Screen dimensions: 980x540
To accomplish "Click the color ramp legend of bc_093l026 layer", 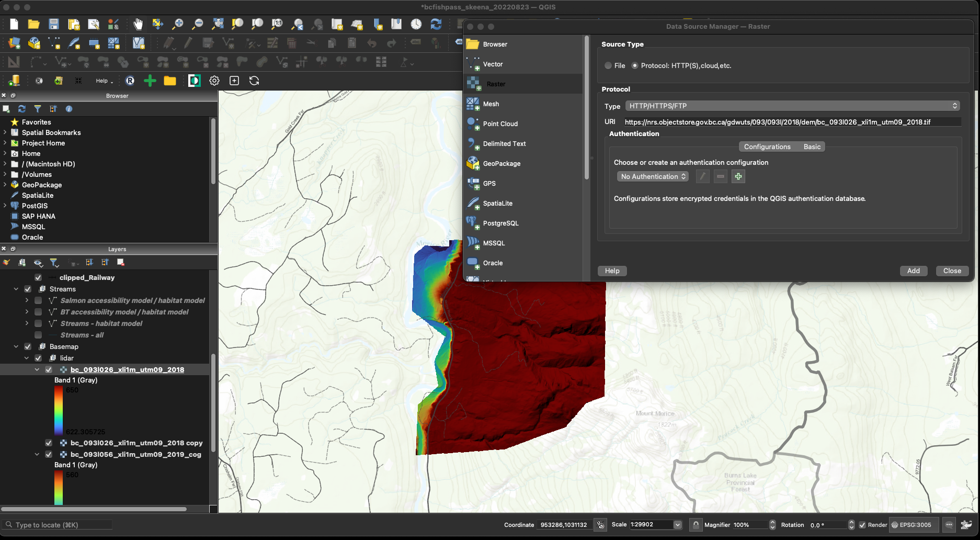I will click(59, 411).
